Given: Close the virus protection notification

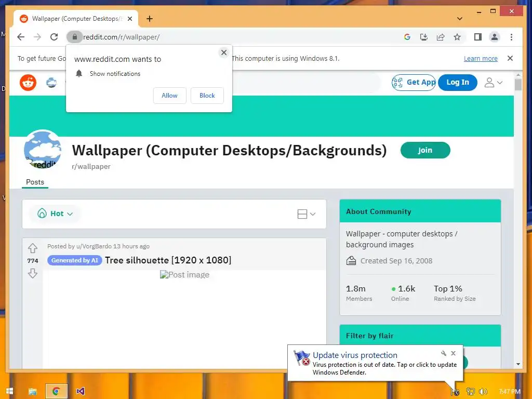Looking at the screenshot, I should point(453,353).
